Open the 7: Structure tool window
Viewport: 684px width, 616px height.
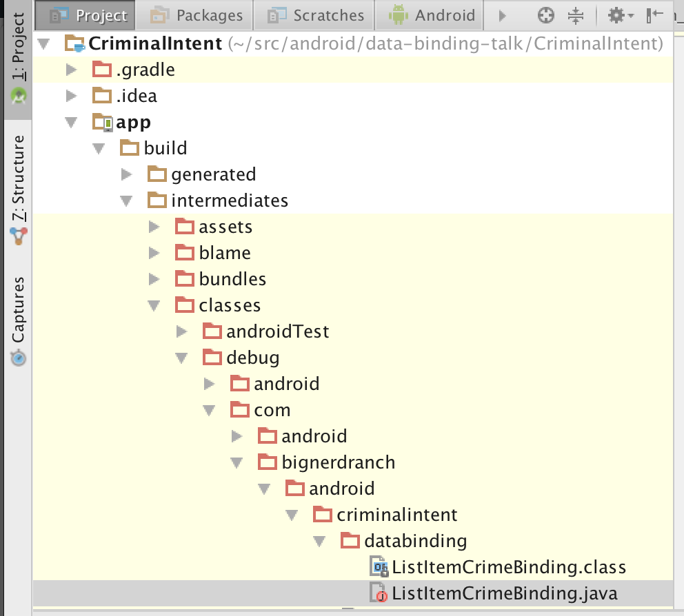click(x=19, y=190)
